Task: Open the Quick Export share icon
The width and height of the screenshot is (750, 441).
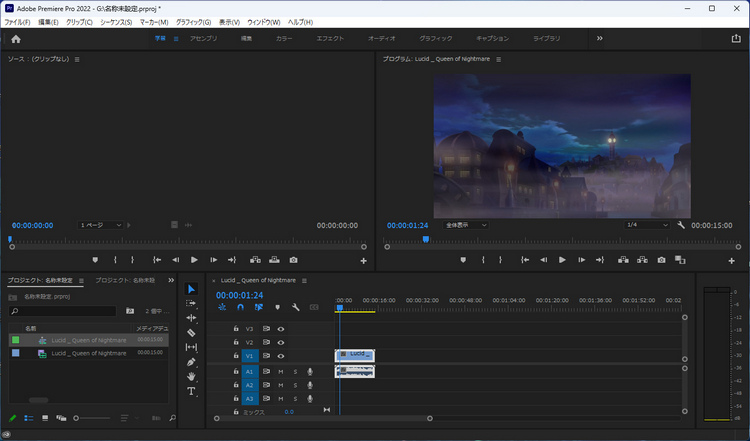Action: tap(736, 39)
